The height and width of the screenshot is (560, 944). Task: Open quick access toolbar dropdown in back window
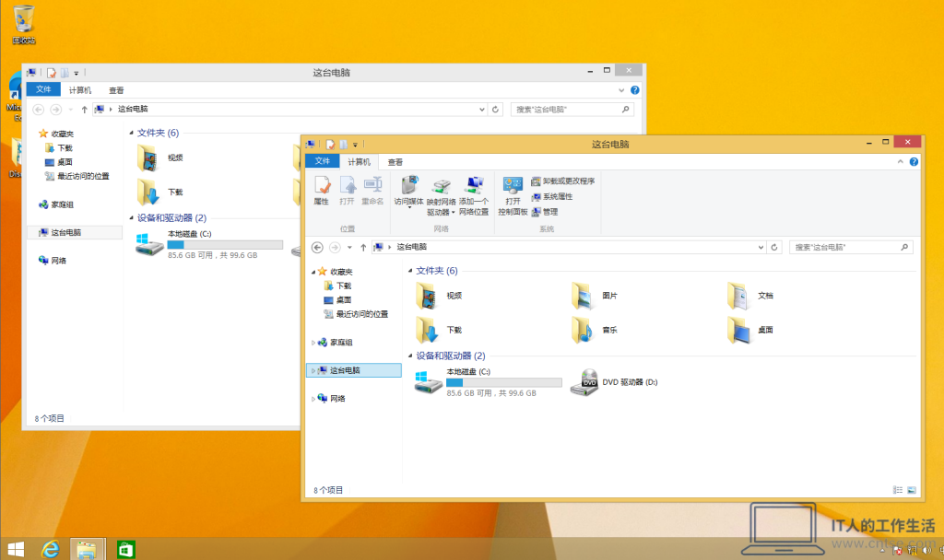tap(77, 73)
